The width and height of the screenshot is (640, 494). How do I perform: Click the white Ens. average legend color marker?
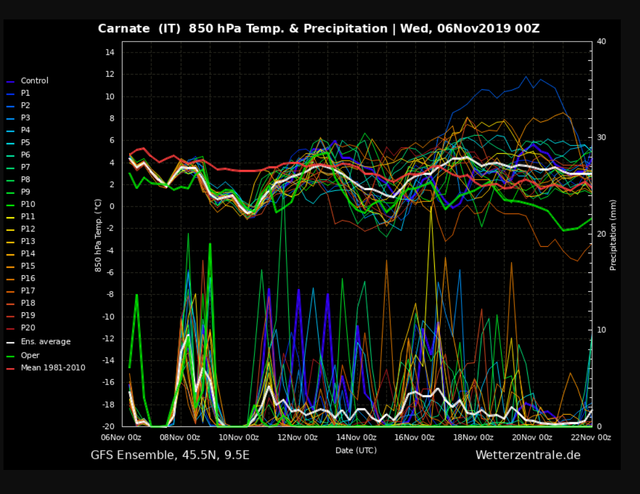pyautogui.click(x=11, y=343)
